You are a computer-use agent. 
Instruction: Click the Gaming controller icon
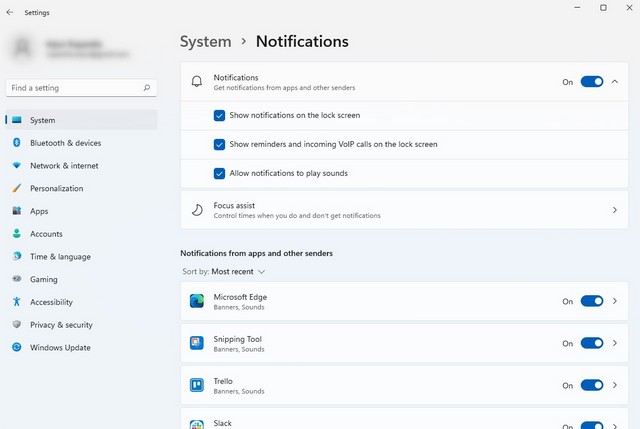click(17, 279)
